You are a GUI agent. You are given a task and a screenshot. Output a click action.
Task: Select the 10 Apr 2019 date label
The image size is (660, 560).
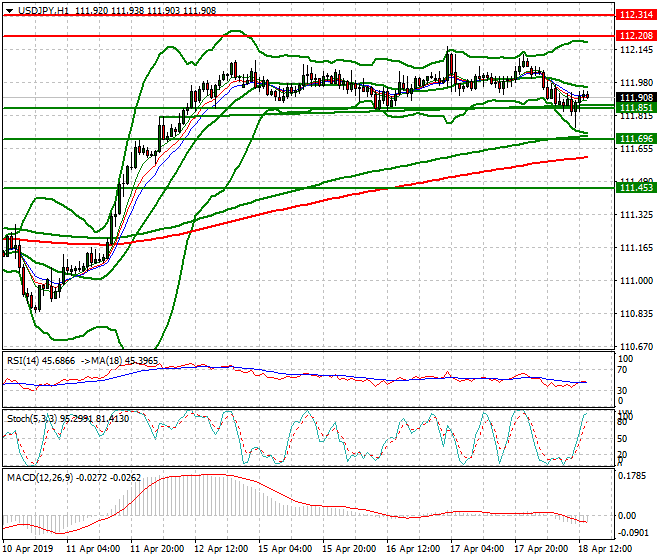click(x=28, y=549)
